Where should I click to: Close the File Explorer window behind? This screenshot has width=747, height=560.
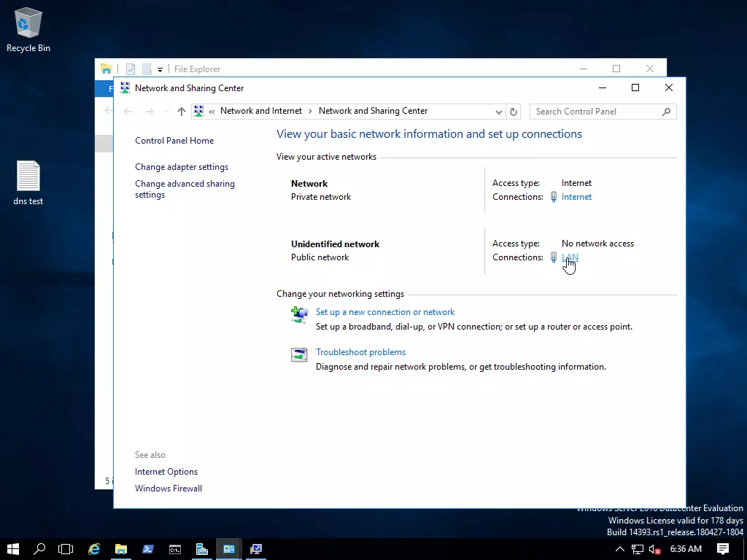tap(650, 69)
